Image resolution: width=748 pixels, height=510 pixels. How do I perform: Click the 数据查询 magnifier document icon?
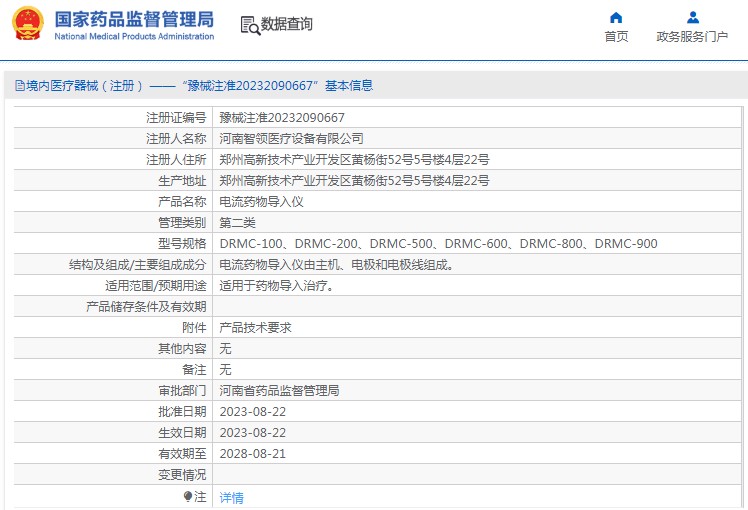(249, 24)
